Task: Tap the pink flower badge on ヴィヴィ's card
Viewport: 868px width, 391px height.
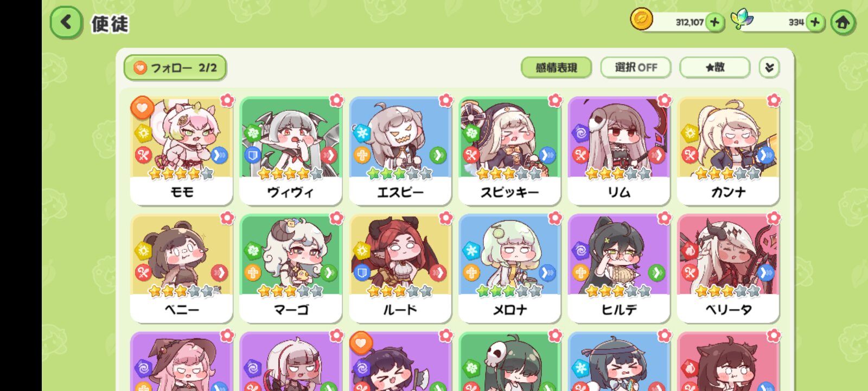Action: click(x=336, y=100)
